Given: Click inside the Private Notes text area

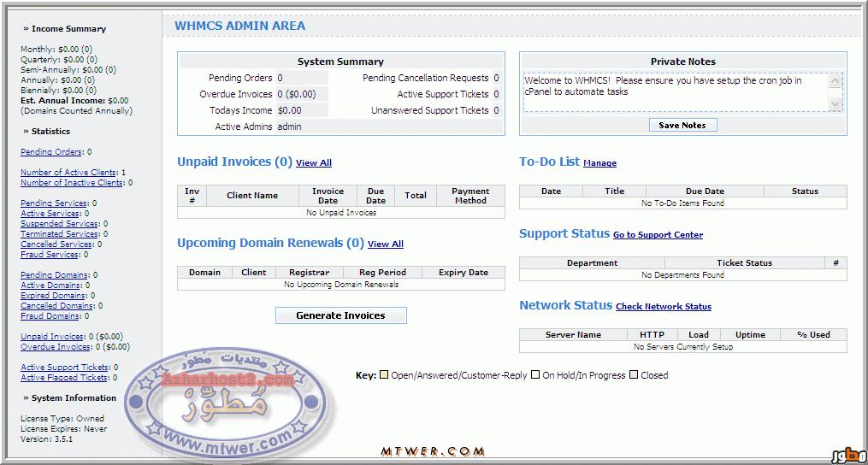Looking at the screenshot, I should 676,92.
